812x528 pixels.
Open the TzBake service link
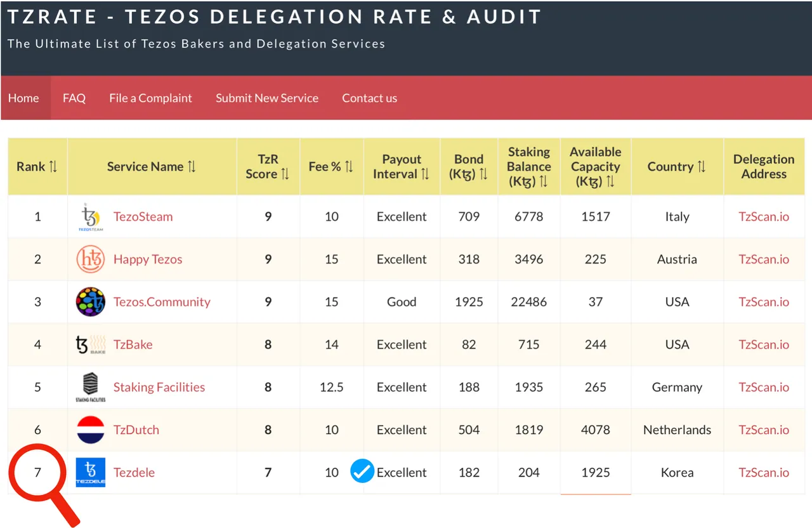[x=133, y=344]
